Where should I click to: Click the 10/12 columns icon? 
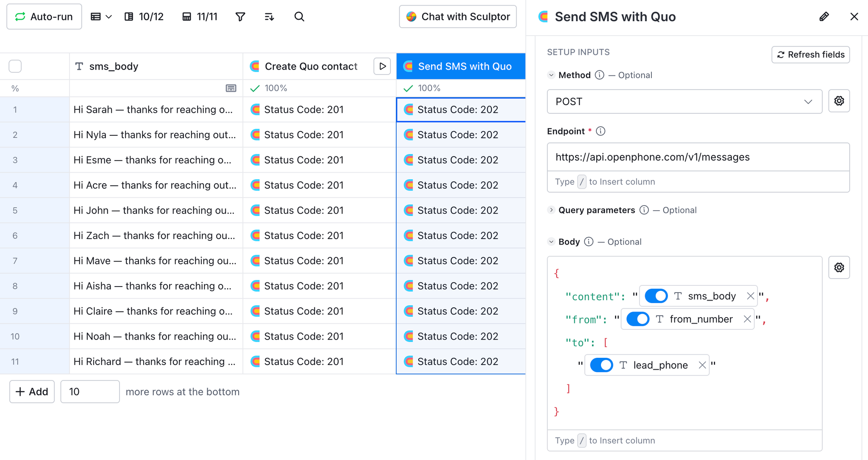pyautogui.click(x=144, y=17)
